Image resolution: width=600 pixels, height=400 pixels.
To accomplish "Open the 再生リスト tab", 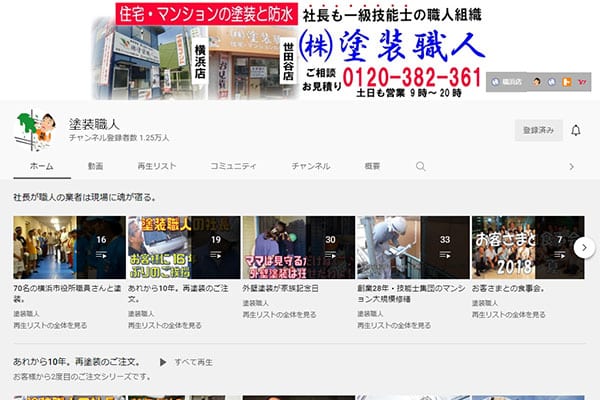I will click(x=157, y=166).
